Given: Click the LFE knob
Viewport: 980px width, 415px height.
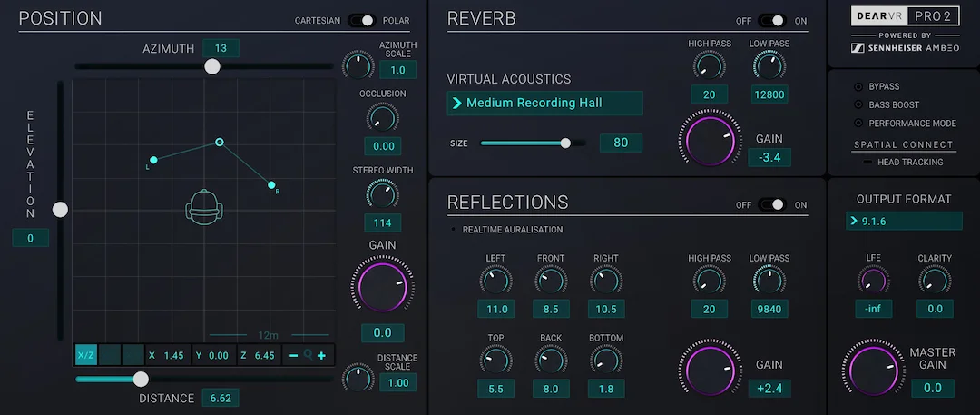Looking at the screenshot, I should (x=873, y=280).
